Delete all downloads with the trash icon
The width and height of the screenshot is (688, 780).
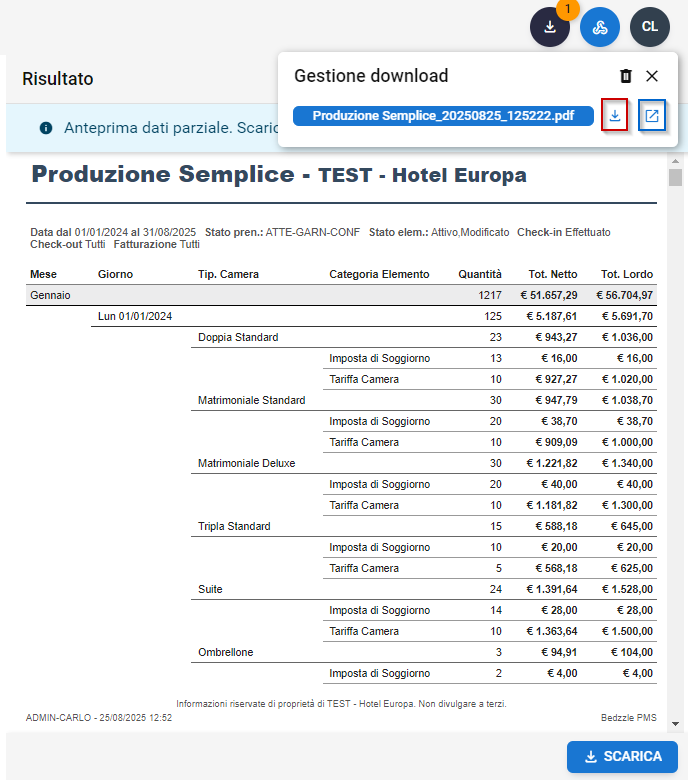click(x=626, y=76)
